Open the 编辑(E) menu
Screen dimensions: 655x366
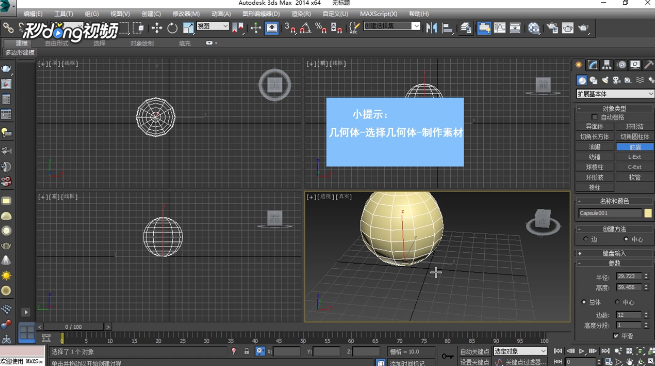[33, 14]
